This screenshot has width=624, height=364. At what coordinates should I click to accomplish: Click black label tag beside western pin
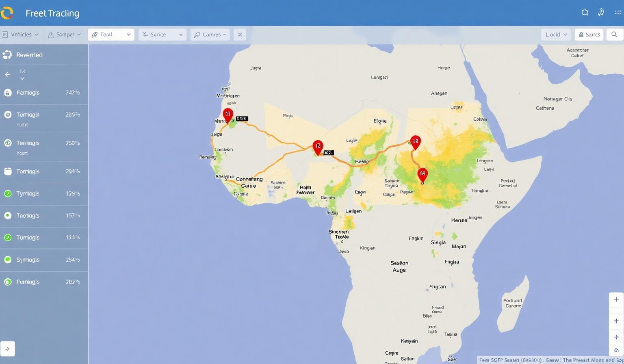[242, 119]
